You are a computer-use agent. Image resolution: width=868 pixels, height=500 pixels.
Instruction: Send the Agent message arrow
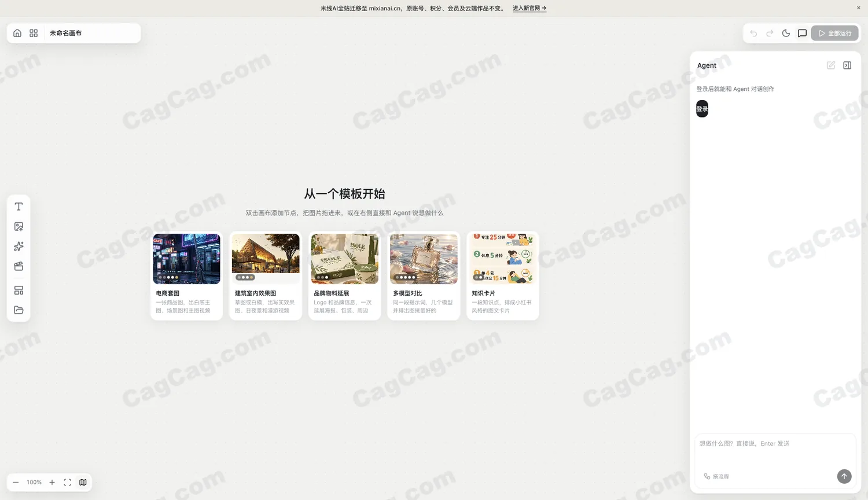844,476
